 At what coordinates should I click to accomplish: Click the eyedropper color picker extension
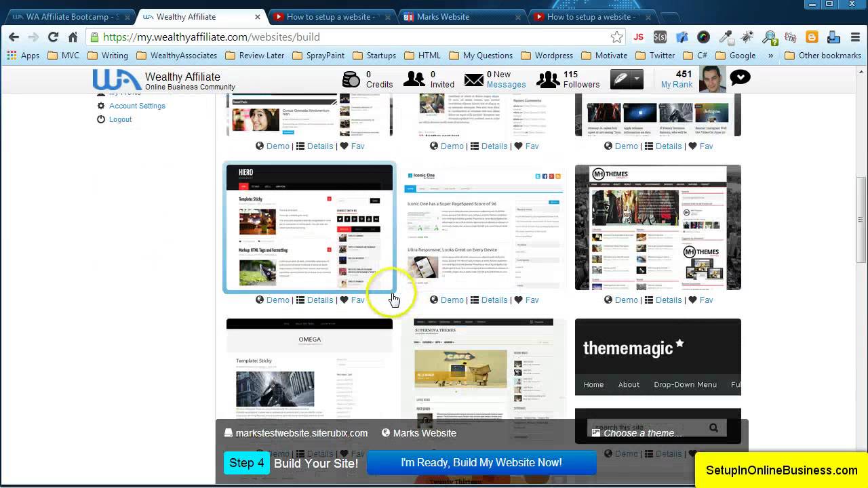click(x=726, y=37)
